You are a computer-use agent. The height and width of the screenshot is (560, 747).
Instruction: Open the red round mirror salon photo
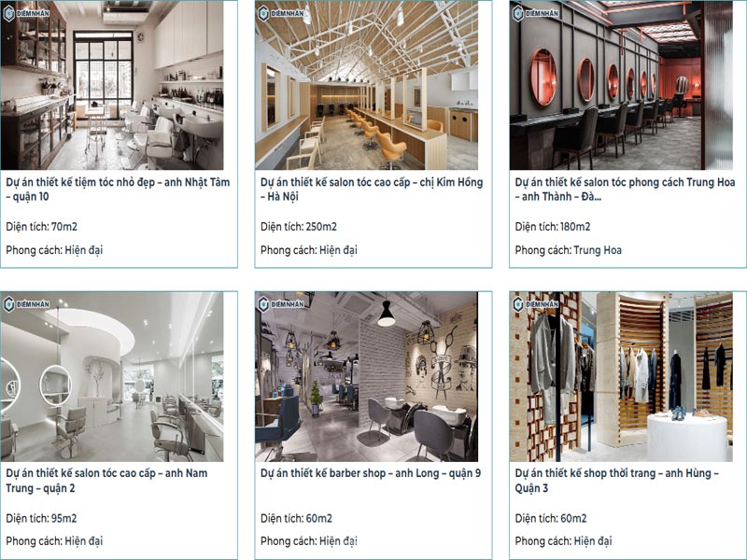(621, 85)
